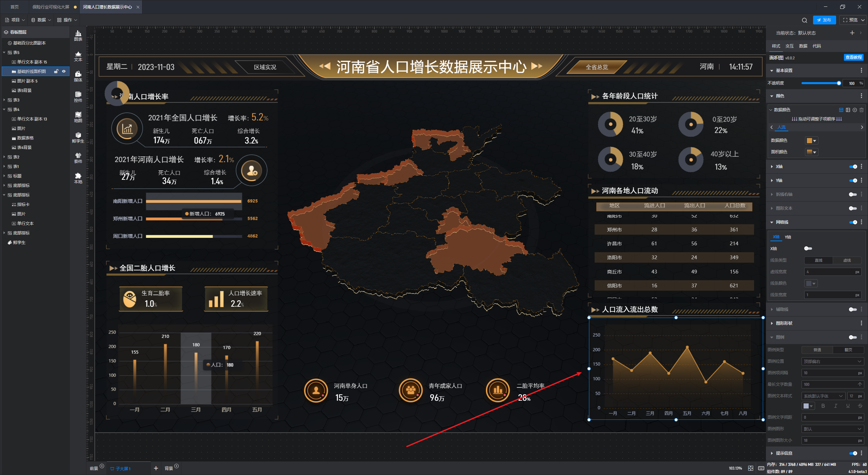Expand the 表3 layer group
This screenshot has height=475, width=868.
(4, 100)
